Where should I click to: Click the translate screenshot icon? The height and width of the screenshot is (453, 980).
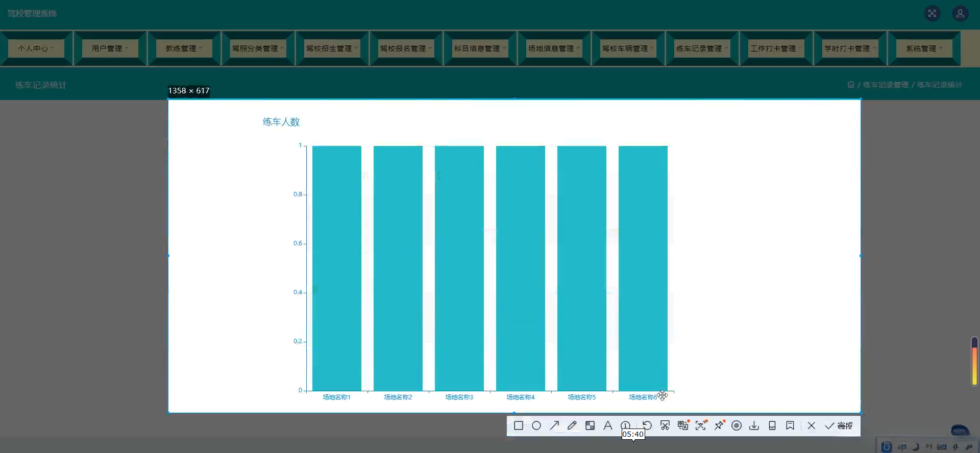(683, 425)
